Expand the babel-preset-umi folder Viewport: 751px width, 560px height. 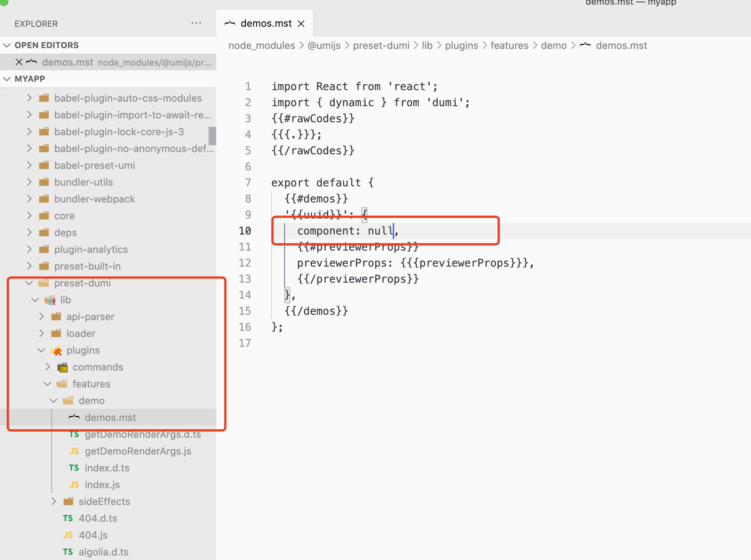click(x=29, y=165)
